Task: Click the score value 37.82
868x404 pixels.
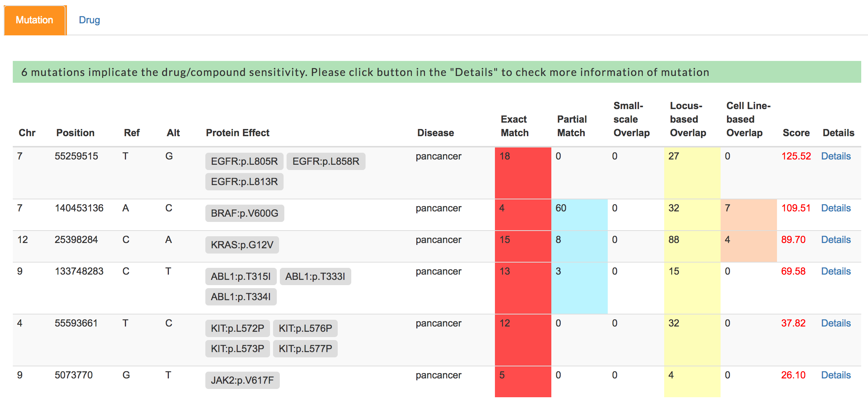Action: [x=793, y=323]
